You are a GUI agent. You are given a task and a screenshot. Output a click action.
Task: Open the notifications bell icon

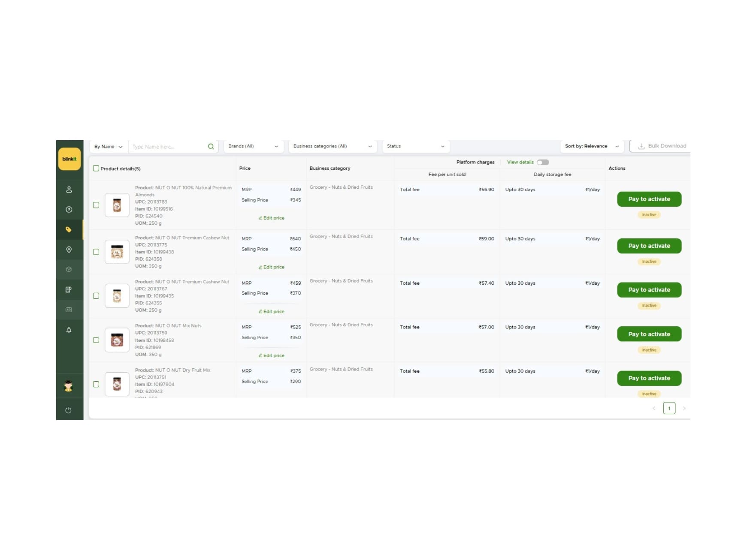pos(69,330)
